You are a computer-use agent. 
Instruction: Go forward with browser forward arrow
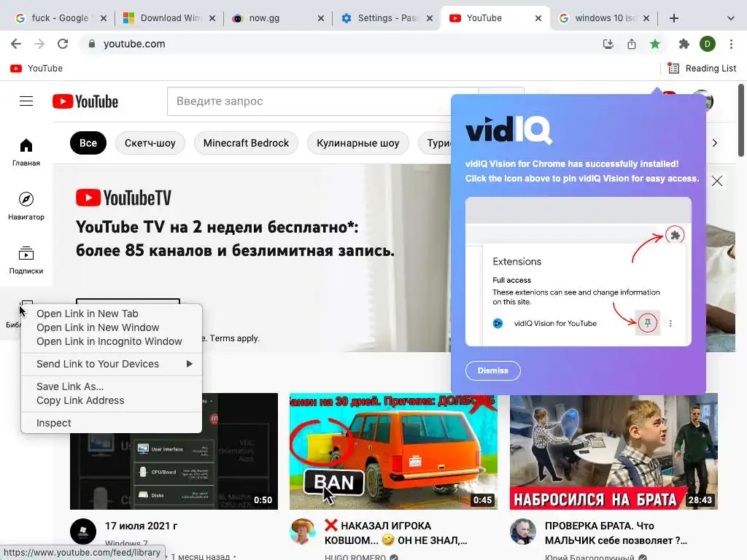[39, 44]
